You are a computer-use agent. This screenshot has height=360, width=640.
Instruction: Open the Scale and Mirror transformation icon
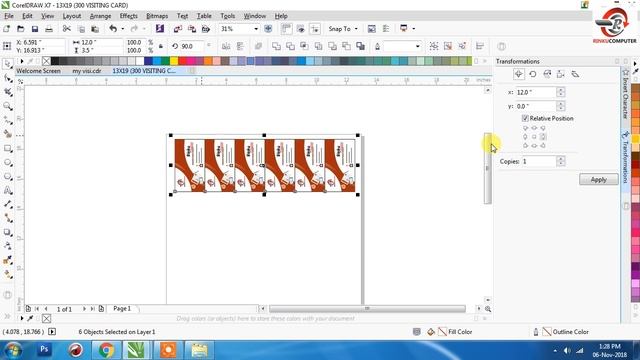point(547,74)
